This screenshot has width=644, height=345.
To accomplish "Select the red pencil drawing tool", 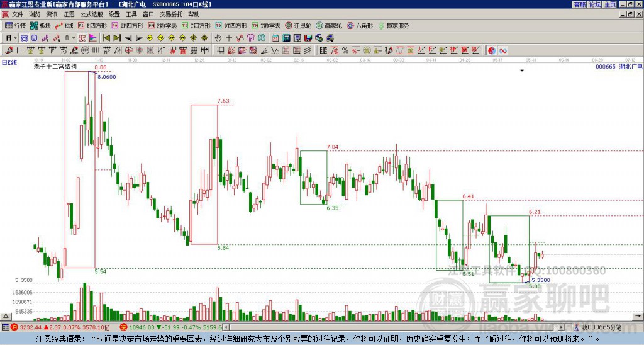I will (9, 50).
